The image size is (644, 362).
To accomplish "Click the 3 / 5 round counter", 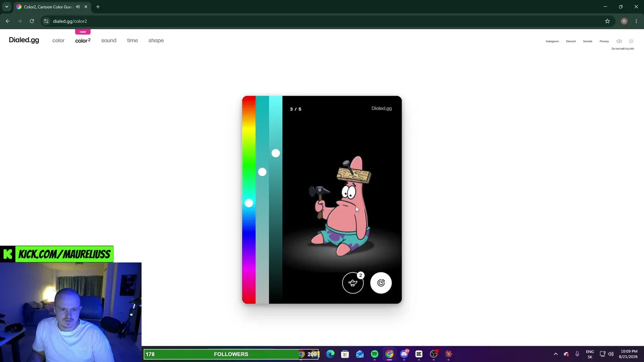I will pos(296,109).
